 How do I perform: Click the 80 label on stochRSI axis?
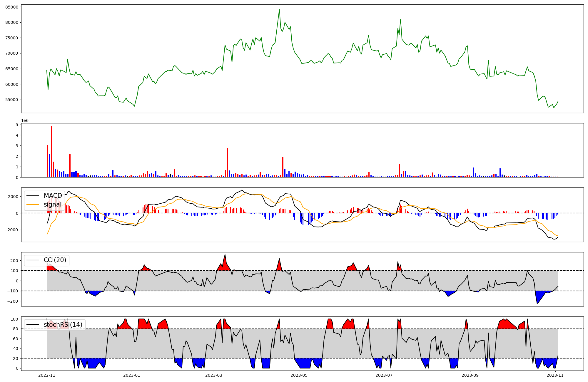click(x=16, y=329)
